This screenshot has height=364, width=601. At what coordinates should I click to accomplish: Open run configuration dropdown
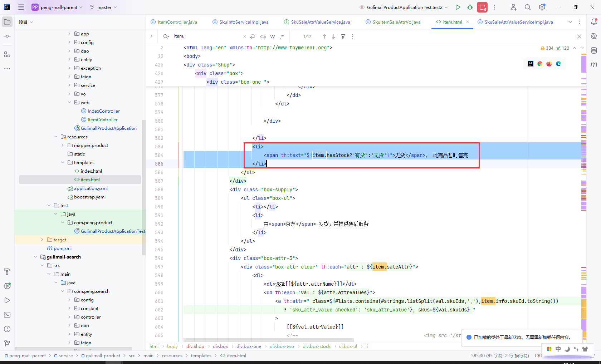coord(404,7)
